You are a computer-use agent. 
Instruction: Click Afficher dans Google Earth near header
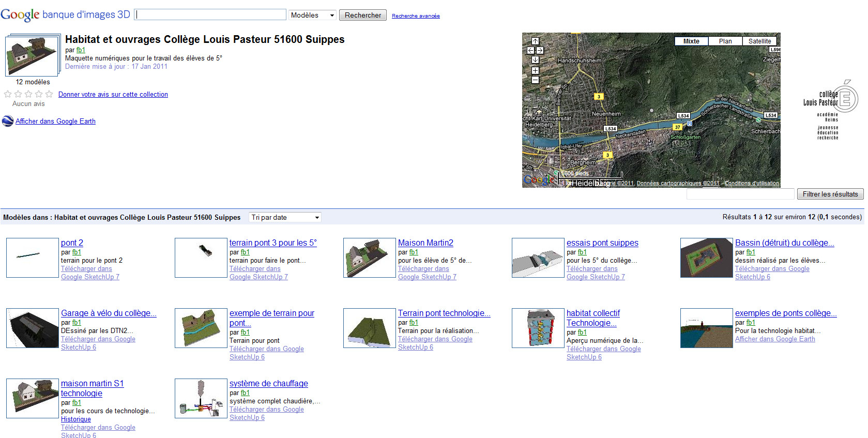(x=55, y=121)
